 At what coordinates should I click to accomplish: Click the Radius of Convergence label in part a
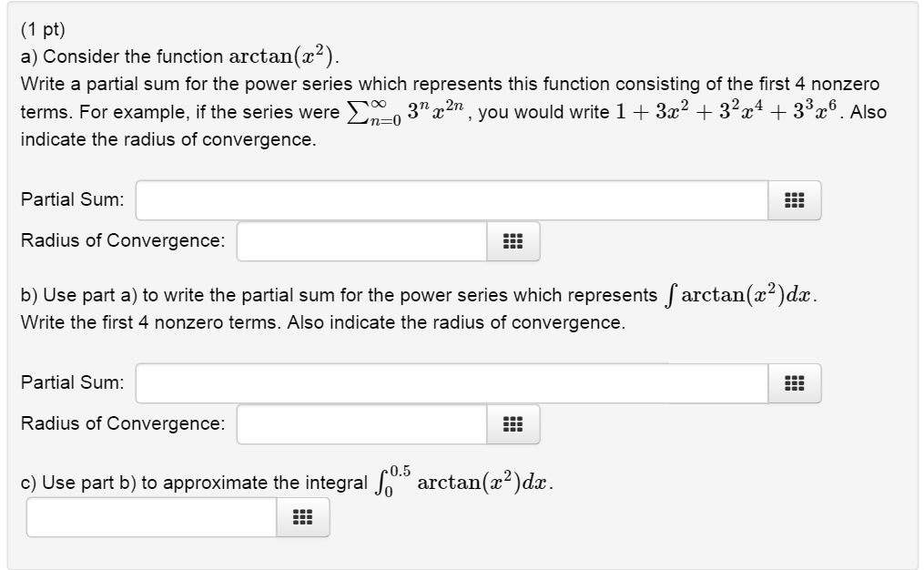pyautogui.click(x=121, y=240)
